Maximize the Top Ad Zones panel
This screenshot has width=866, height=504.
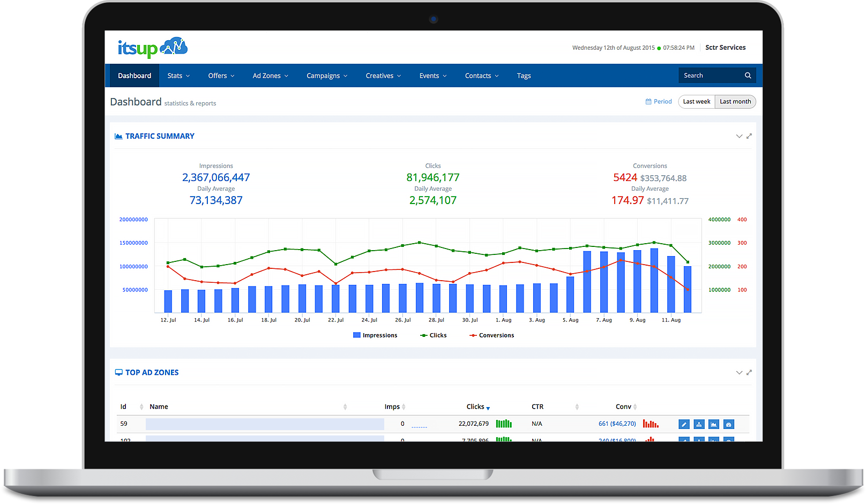point(749,372)
